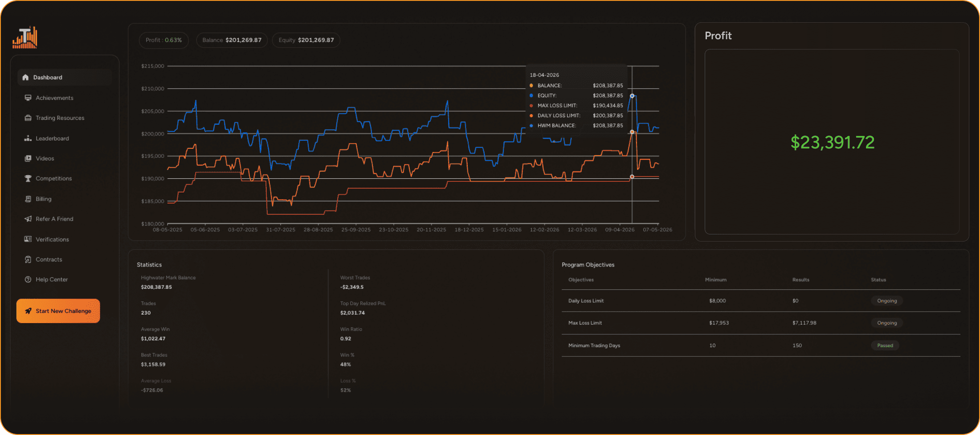Open the Dashboard menu item
Screen dimensions: 980x435
coord(65,77)
